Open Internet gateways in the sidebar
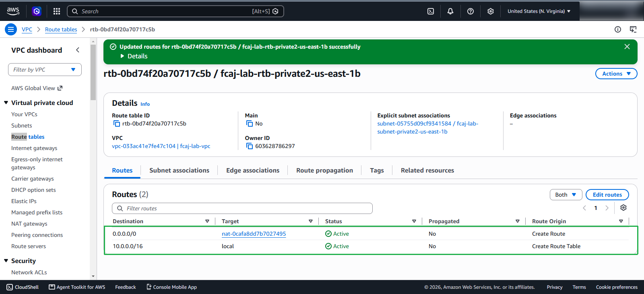The image size is (644, 294). coord(34,148)
